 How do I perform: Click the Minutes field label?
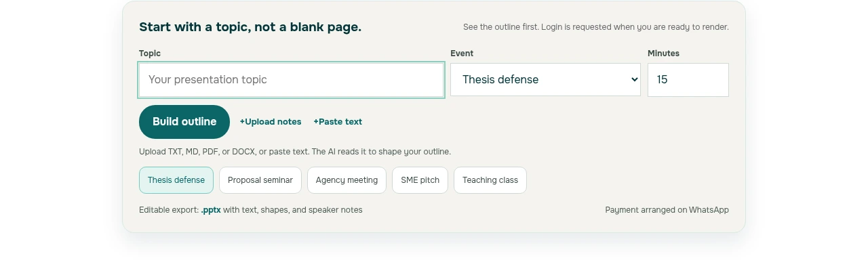[x=663, y=54]
